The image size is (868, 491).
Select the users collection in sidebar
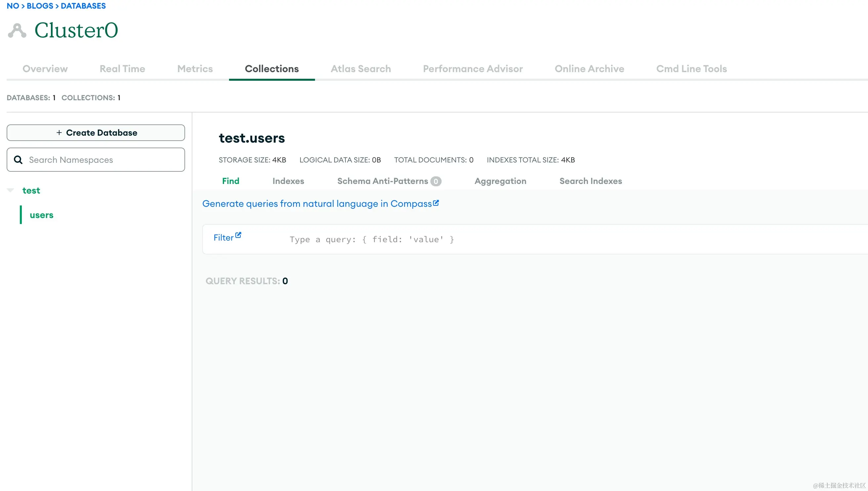tap(41, 215)
